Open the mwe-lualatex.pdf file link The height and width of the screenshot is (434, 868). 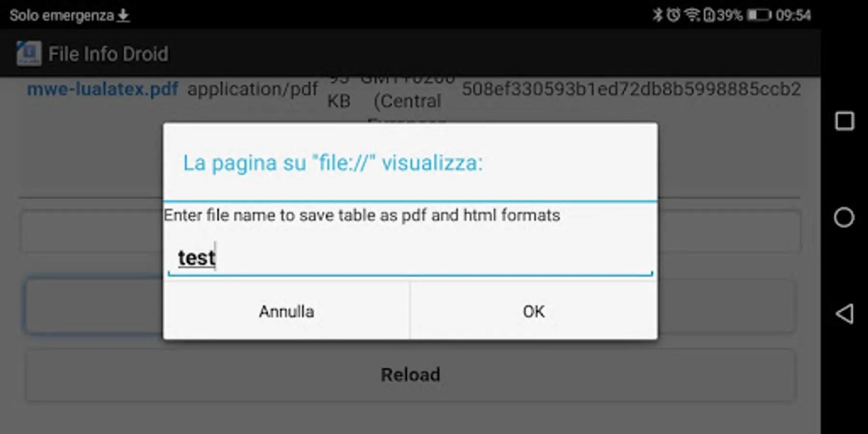[102, 89]
